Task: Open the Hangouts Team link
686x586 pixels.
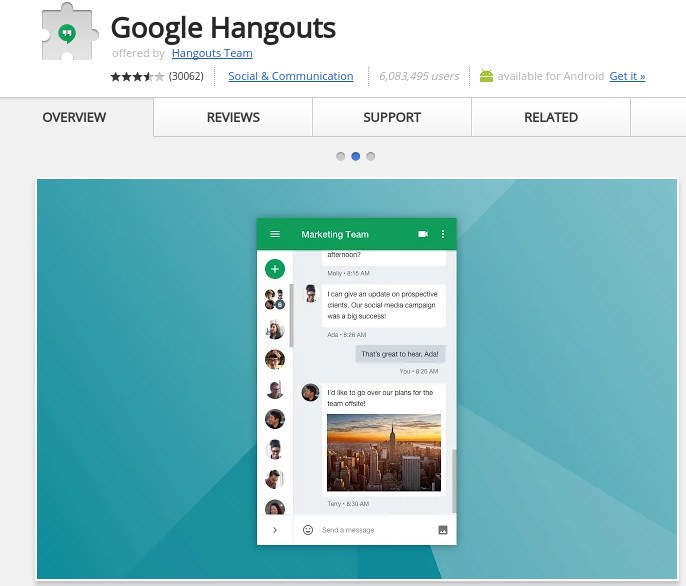Action: point(212,53)
